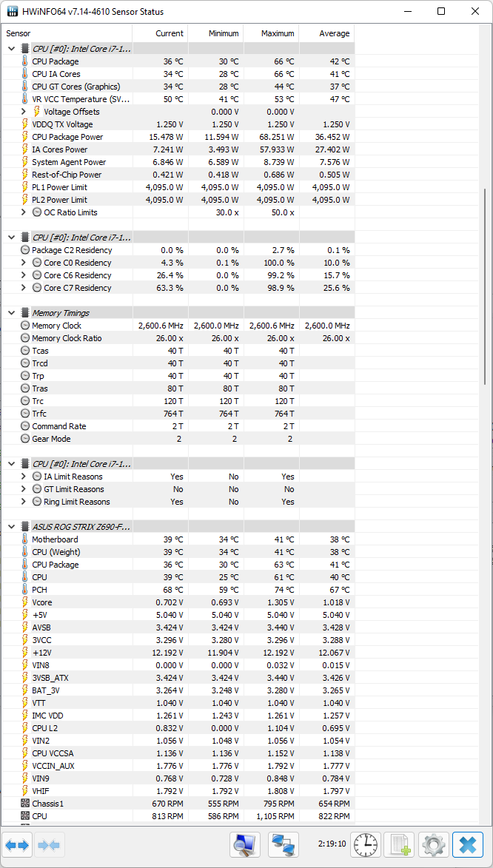Click the fan icon beside Chassis1
Viewport: 493px width, 868px height.
25,803
